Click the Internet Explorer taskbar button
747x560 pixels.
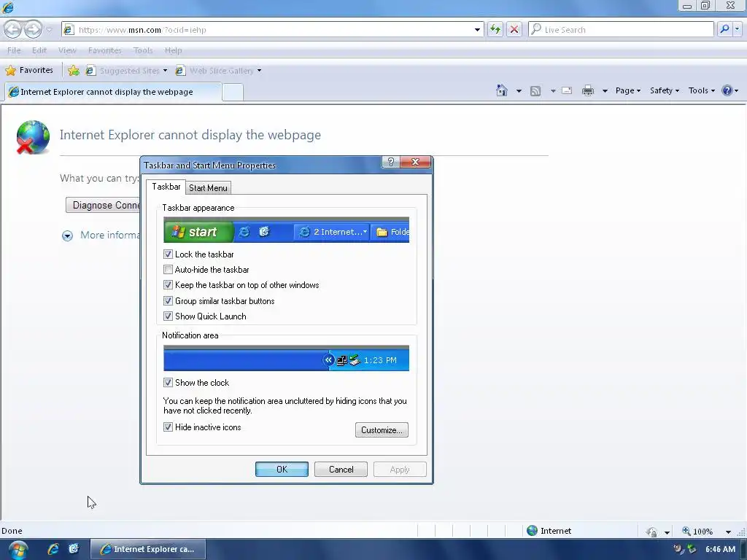(x=148, y=549)
